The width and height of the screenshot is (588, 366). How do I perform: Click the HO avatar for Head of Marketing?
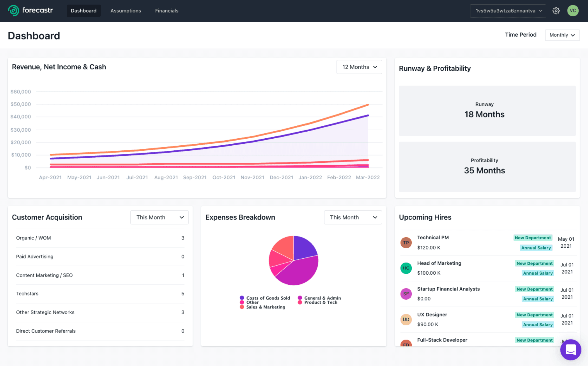(x=406, y=268)
